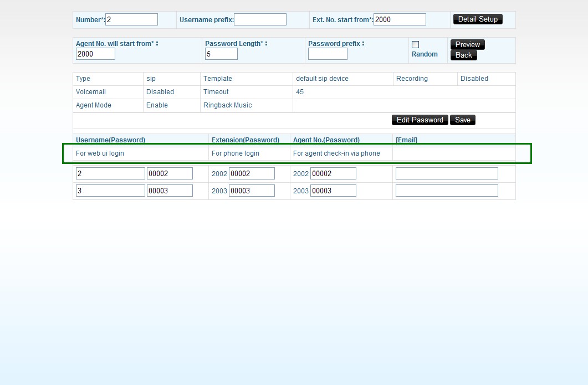Focus the Number input field
This screenshot has width=588, height=385.
point(131,19)
